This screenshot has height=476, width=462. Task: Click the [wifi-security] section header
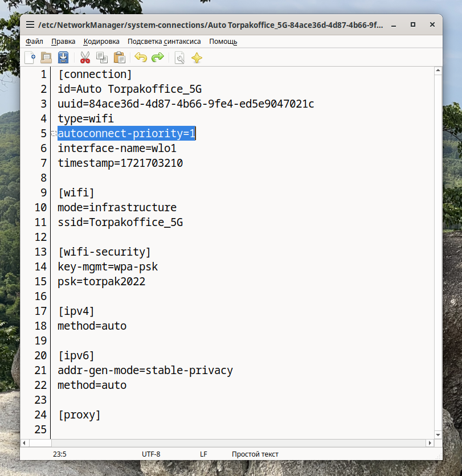click(x=104, y=252)
